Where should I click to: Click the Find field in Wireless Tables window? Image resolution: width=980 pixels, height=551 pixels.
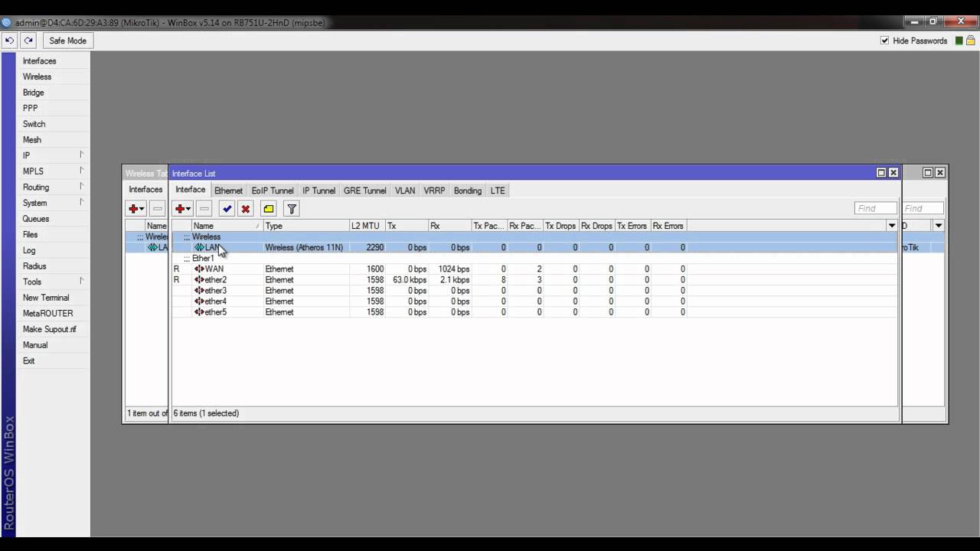point(923,208)
